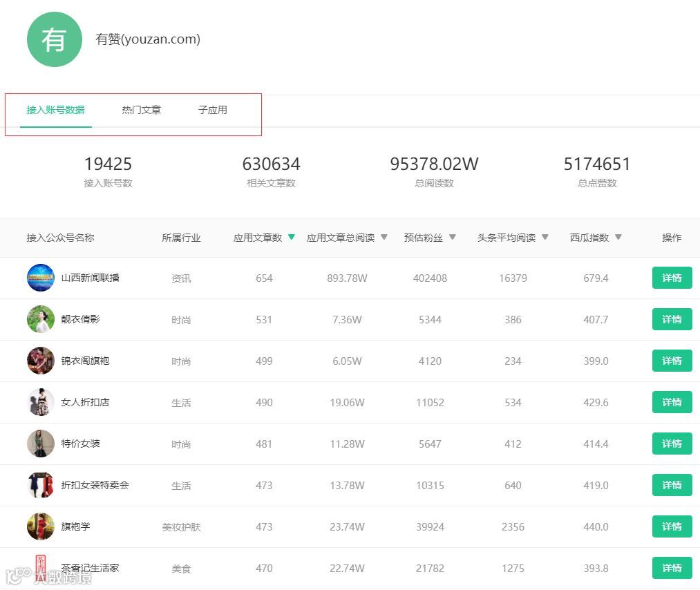Open 详情 for 折扣女装特卖会

click(672, 485)
